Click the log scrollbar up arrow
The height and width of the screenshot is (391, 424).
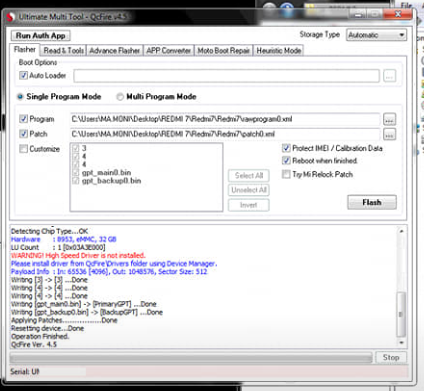(401, 231)
